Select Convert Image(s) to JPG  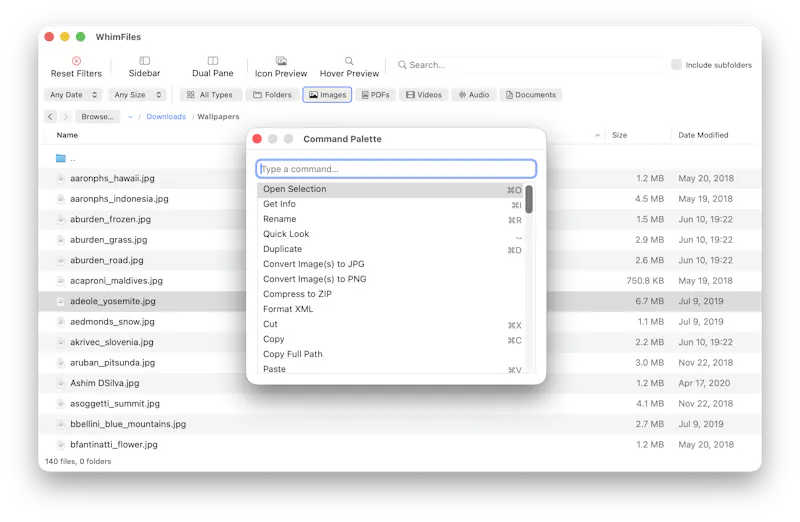point(391,264)
